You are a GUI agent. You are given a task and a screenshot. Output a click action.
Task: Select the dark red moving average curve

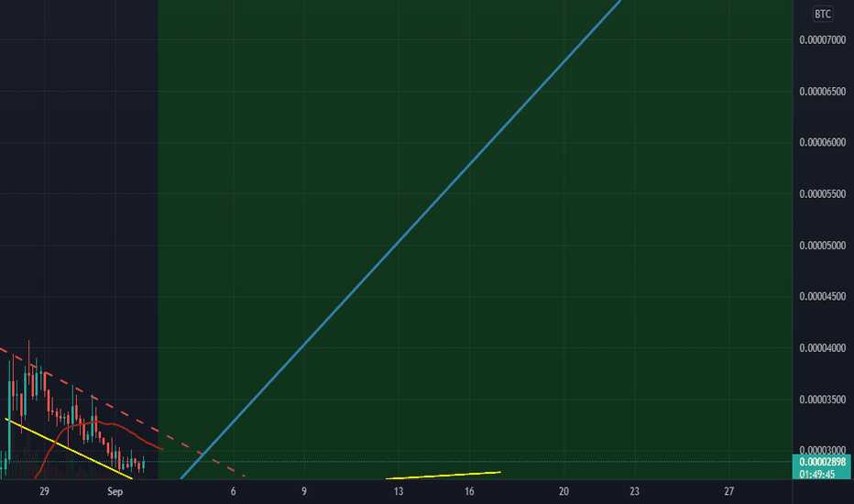click(x=98, y=422)
